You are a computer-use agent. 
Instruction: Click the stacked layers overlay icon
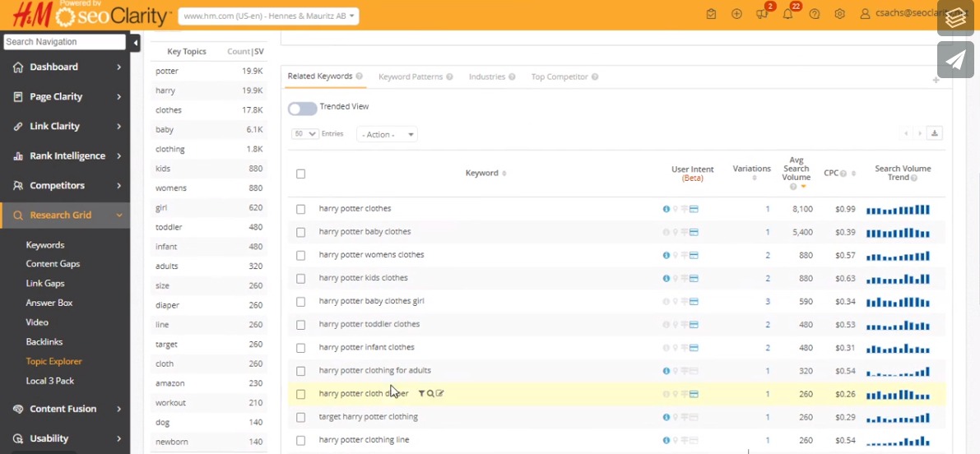tap(955, 18)
